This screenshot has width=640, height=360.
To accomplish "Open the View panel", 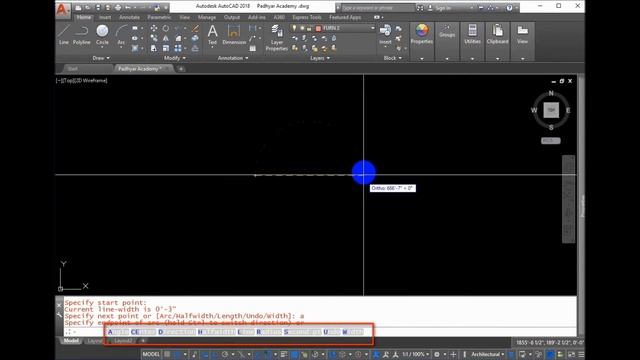I will pos(522,33).
